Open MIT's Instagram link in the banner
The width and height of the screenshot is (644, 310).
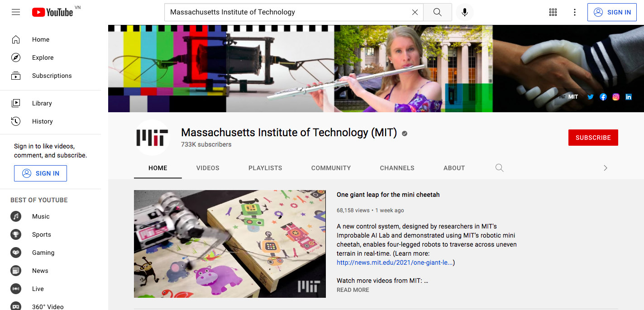click(615, 97)
